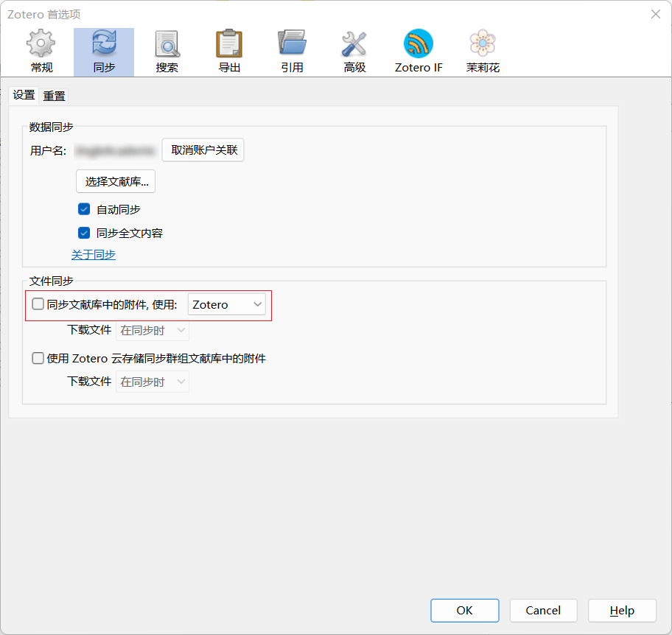Image resolution: width=672 pixels, height=635 pixels.
Task: Confirm preferences with OK button
Action: 464,611
